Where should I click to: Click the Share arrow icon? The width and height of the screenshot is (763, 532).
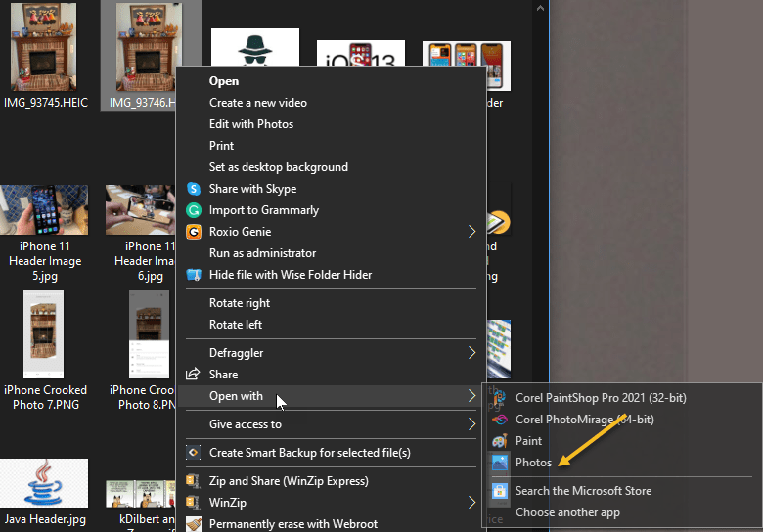[193, 375]
